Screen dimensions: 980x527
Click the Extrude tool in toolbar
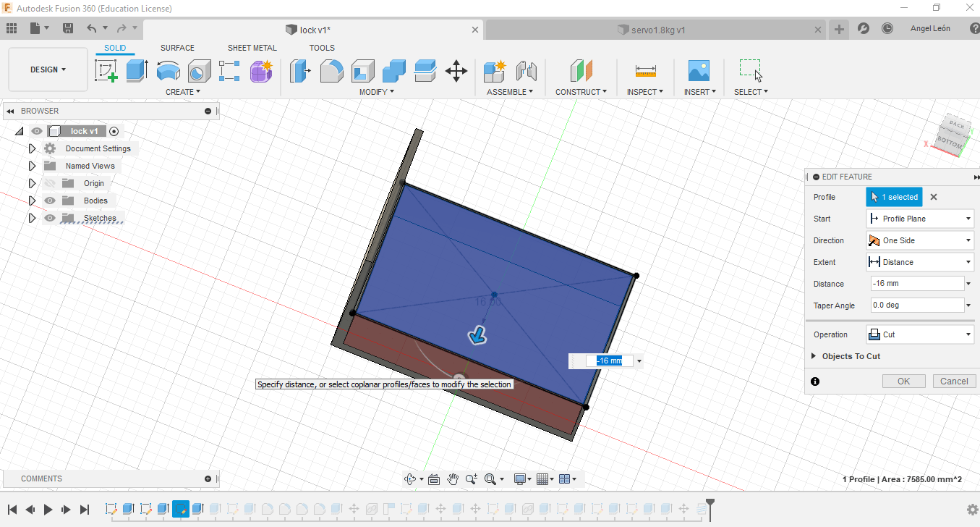pos(137,71)
